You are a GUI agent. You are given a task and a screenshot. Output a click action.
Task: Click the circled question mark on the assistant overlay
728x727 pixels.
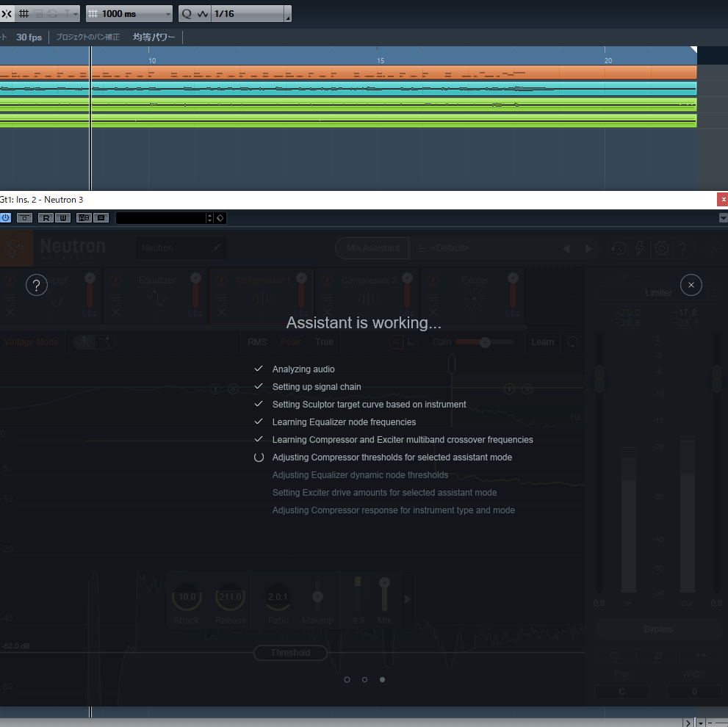(x=37, y=285)
